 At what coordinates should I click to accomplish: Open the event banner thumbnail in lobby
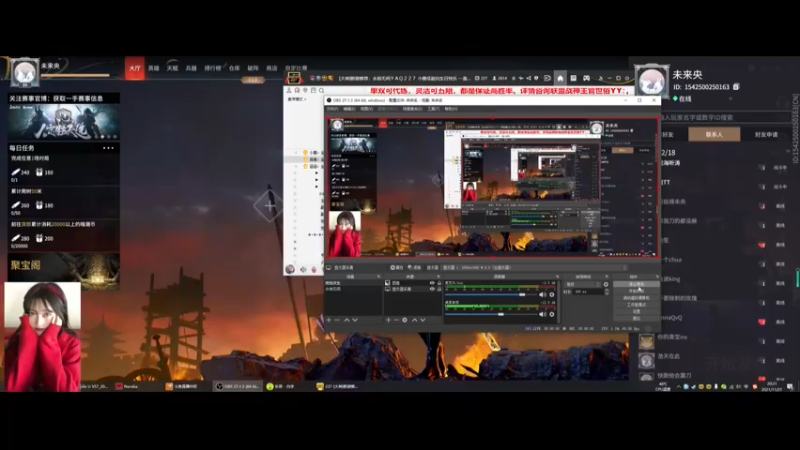64,121
